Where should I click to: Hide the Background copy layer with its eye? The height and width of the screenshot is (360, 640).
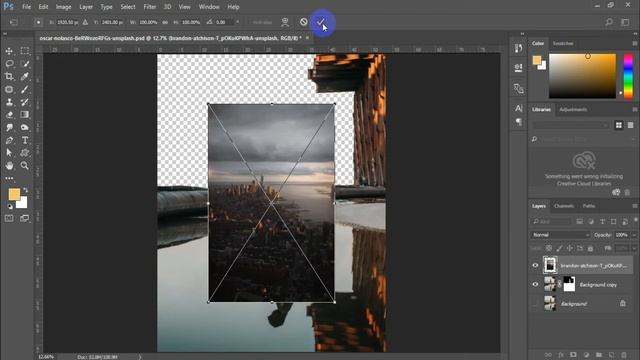coord(535,284)
